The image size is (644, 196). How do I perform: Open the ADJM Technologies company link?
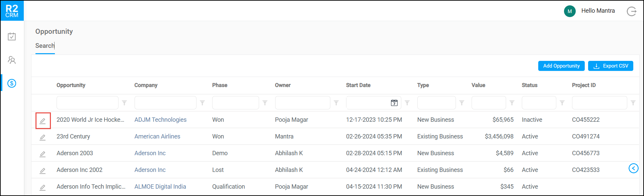click(160, 120)
